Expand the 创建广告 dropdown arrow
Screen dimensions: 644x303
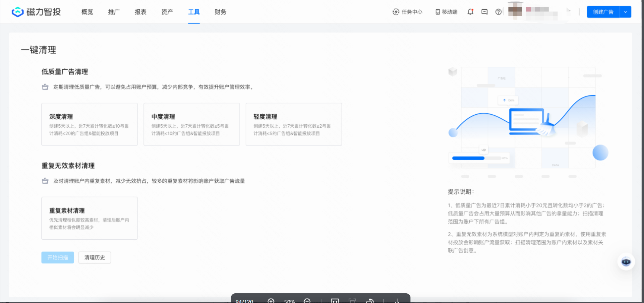tap(625, 12)
